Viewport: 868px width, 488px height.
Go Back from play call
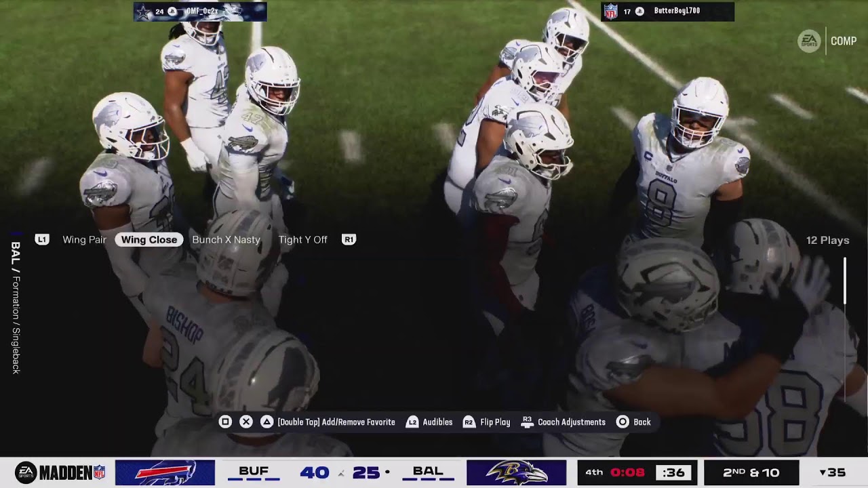click(642, 422)
